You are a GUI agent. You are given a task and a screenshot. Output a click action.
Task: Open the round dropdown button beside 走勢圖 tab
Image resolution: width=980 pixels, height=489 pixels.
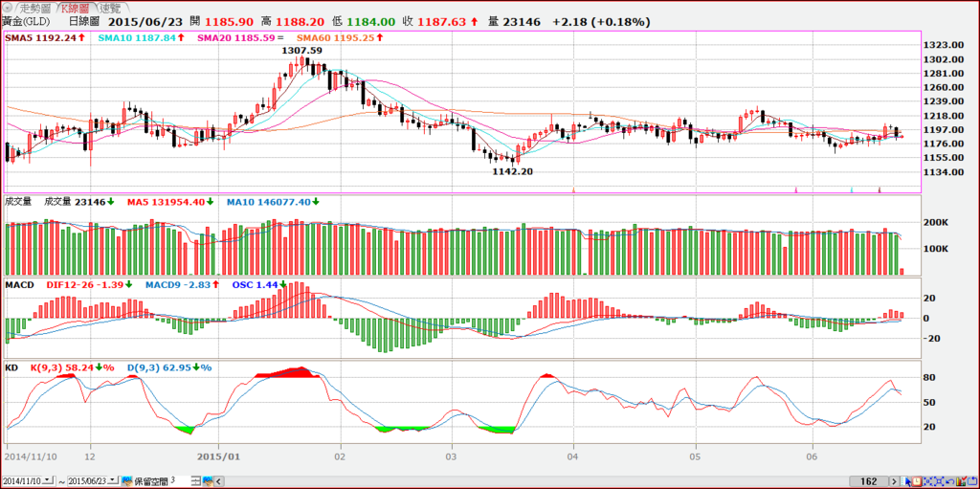tap(7, 8)
